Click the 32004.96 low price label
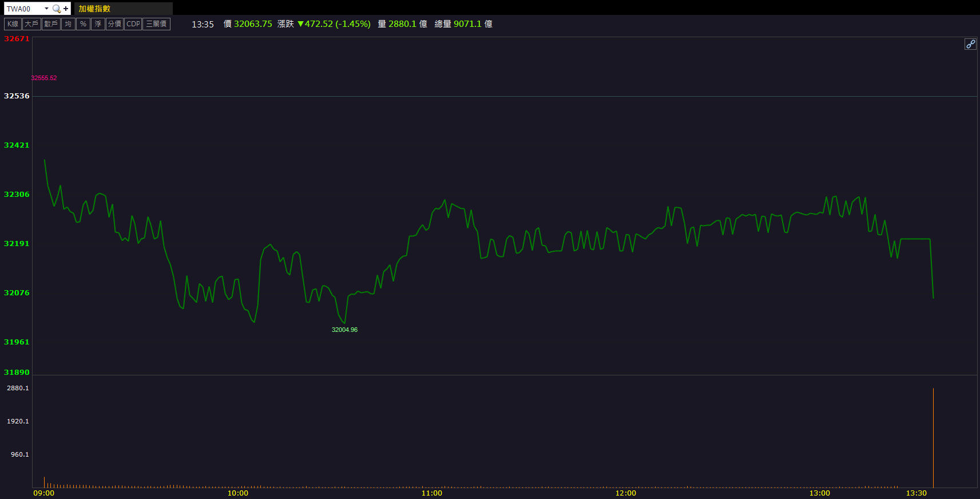 click(344, 330)
